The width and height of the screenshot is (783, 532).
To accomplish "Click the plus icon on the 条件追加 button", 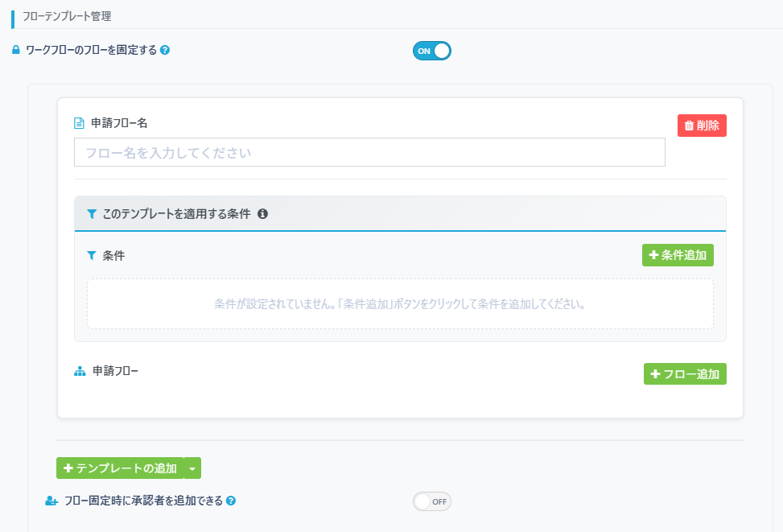I will pos(653,255).
